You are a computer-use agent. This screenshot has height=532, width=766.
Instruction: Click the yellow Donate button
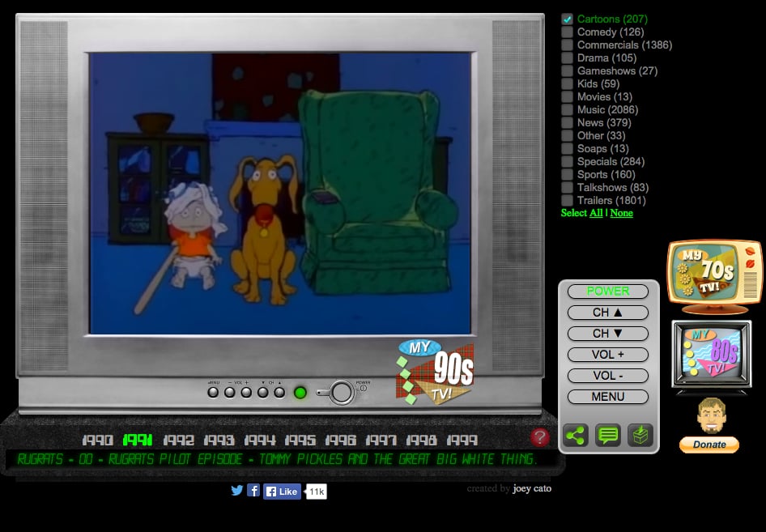(709, 445)
